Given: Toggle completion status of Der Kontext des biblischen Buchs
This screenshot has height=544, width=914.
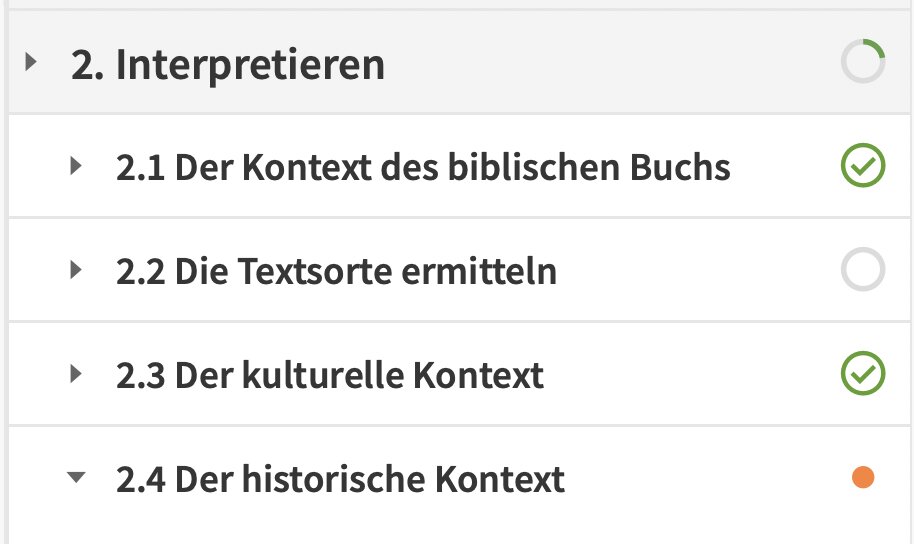Looking at the screenshot, I should pyautogui.click(x=863, y=165).
